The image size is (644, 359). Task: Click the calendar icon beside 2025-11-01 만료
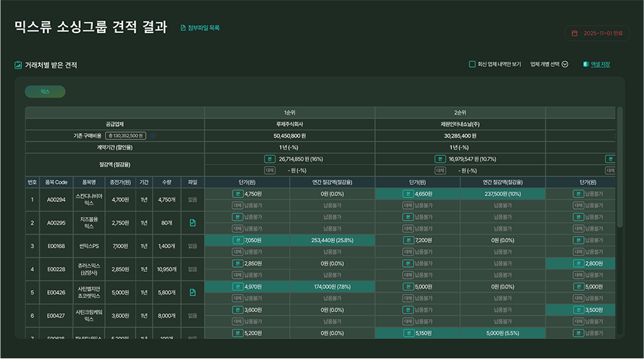(x=574, y=33)
